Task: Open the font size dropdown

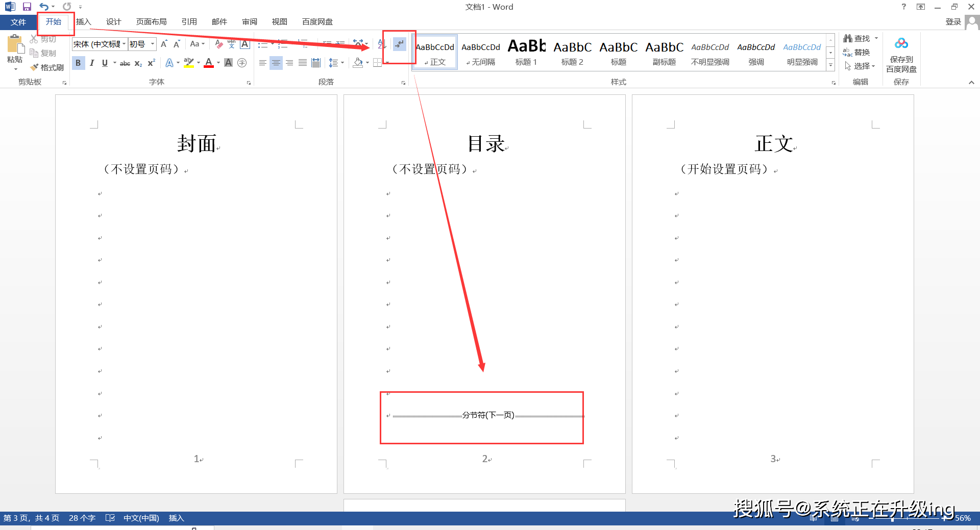Action: point(152,44)
